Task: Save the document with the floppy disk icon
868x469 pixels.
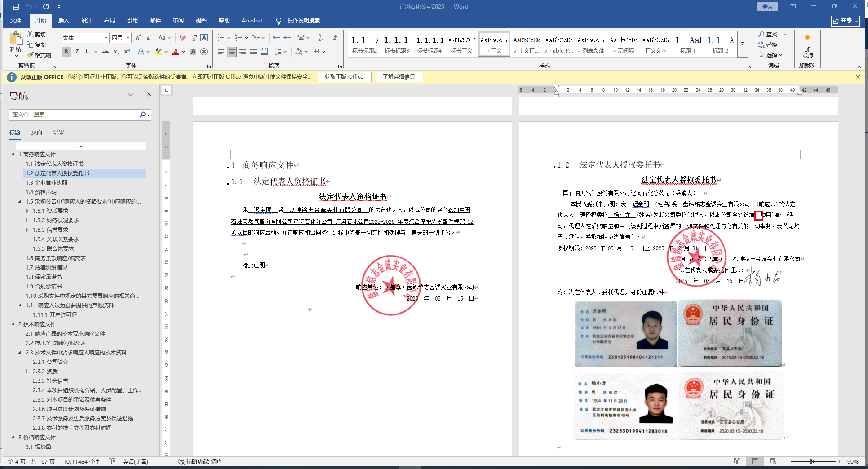Action: coord(16,7)
